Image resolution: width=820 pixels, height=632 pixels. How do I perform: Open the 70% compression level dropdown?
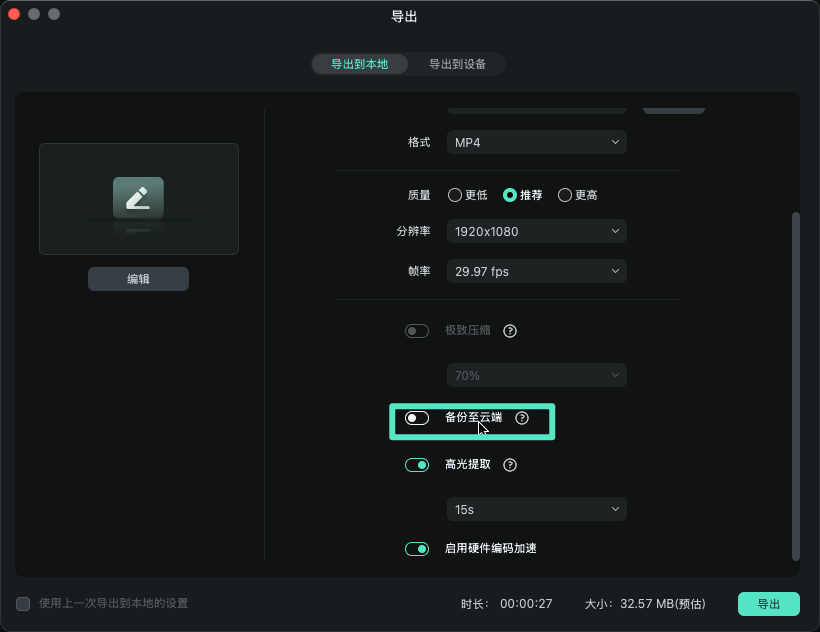click(536, 373)
